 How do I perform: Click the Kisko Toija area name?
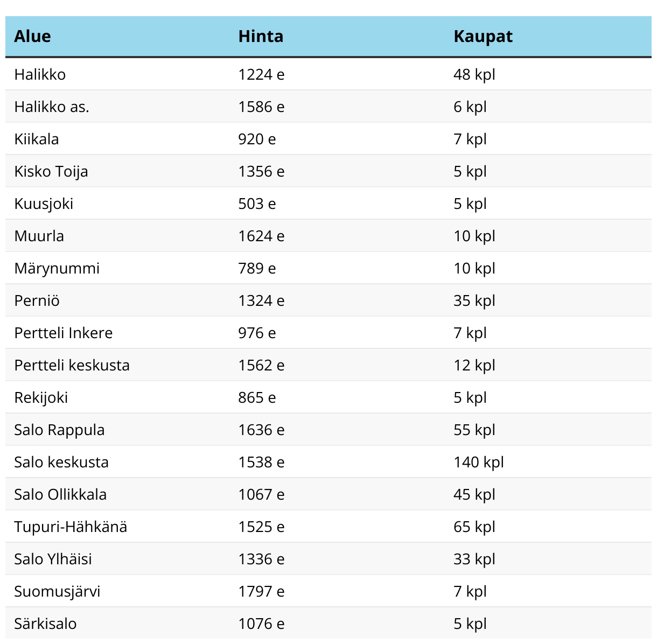(51, 171)
